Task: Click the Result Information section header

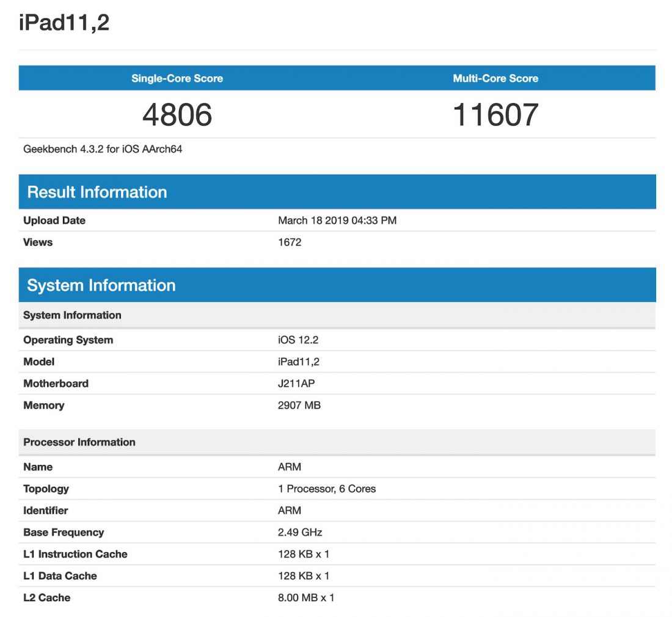Action: click(97, 192)
